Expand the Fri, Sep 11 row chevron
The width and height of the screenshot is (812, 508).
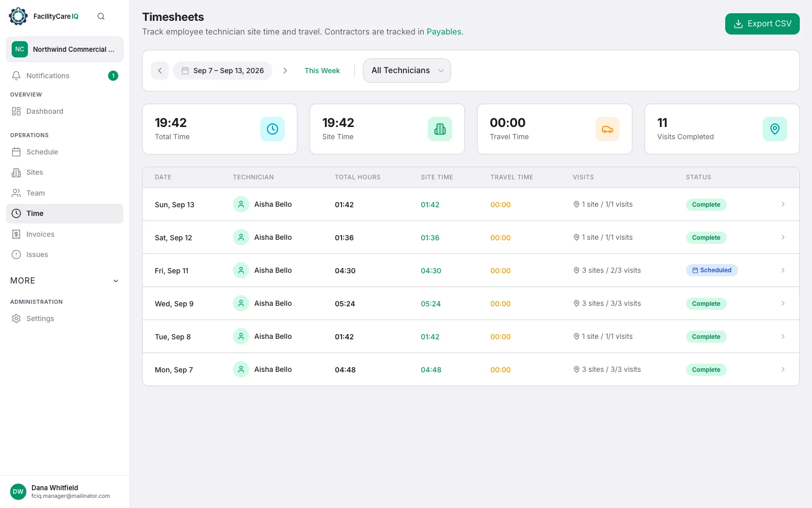pyautogui.click(x=783, y=270)
